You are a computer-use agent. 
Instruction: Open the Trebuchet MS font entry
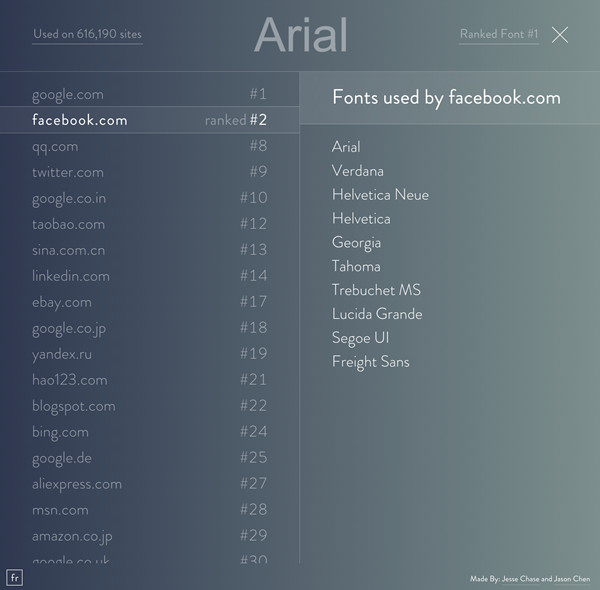click(376, 290)
